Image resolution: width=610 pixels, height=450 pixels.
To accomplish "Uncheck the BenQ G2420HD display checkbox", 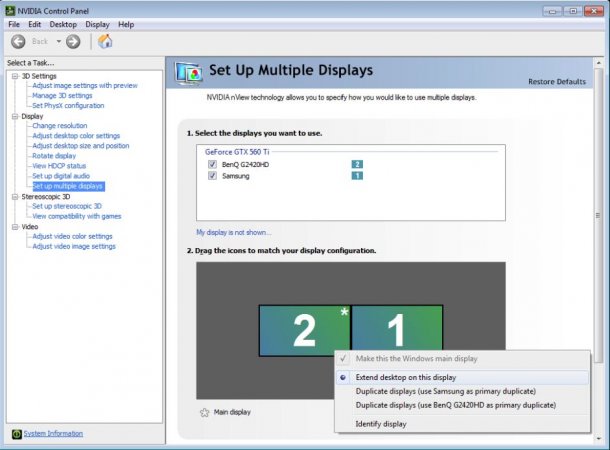I will 212,164.
